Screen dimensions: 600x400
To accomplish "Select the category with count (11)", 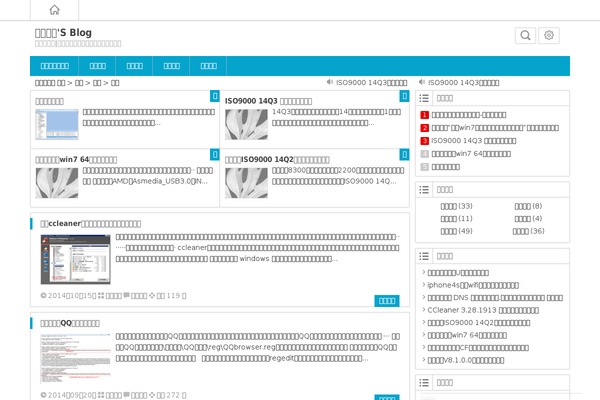I will 457,219.
